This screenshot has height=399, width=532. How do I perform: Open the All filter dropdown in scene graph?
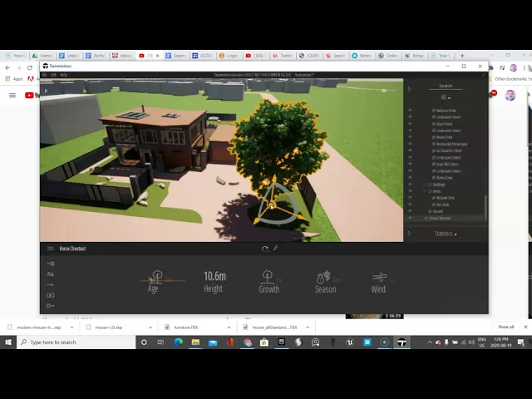point(446,97)
